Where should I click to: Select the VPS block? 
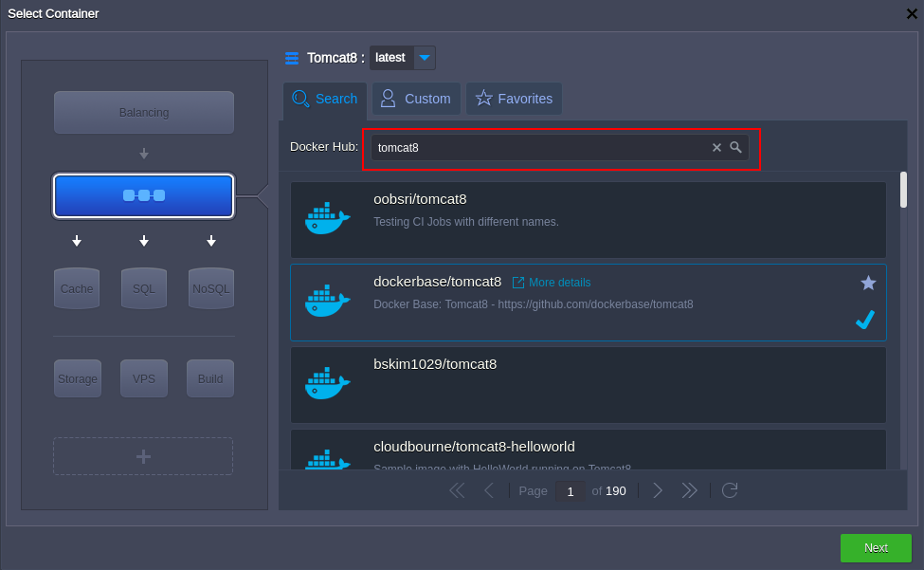[x=144, y=378]
